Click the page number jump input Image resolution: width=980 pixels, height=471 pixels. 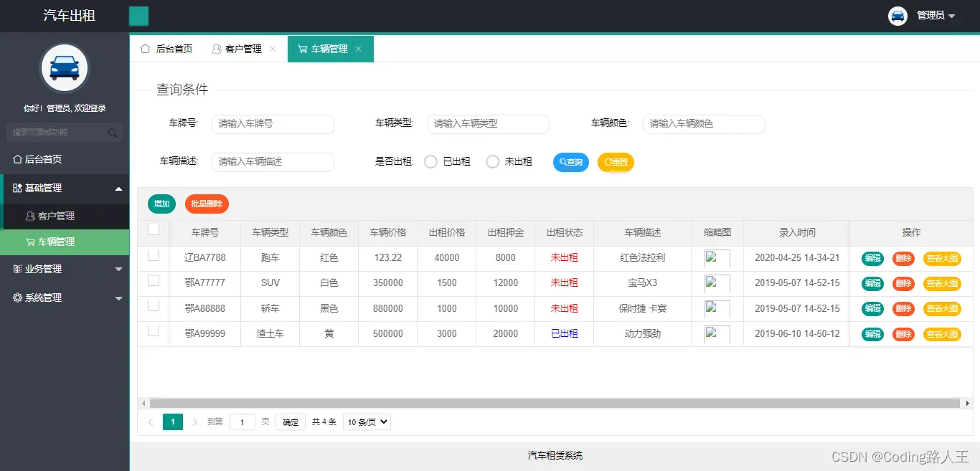(x=242, y=422)
